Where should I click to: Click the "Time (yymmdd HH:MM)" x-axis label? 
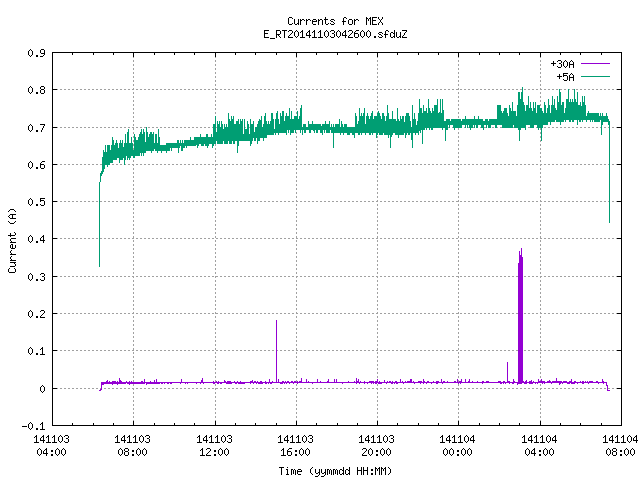(335, 471)
